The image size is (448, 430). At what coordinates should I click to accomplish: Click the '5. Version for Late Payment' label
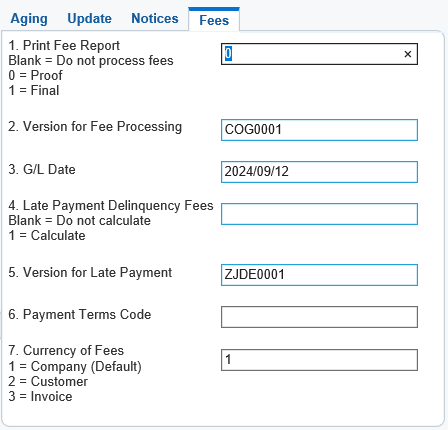point(90,273)
